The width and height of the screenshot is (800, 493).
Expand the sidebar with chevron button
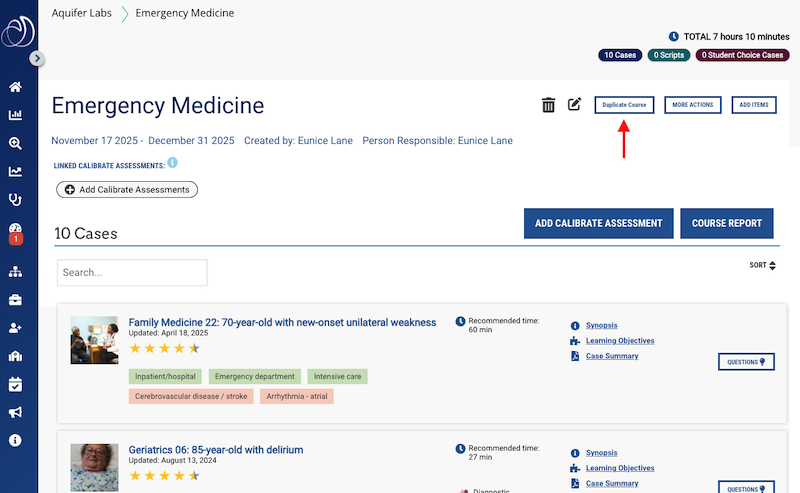coord(36,58)
